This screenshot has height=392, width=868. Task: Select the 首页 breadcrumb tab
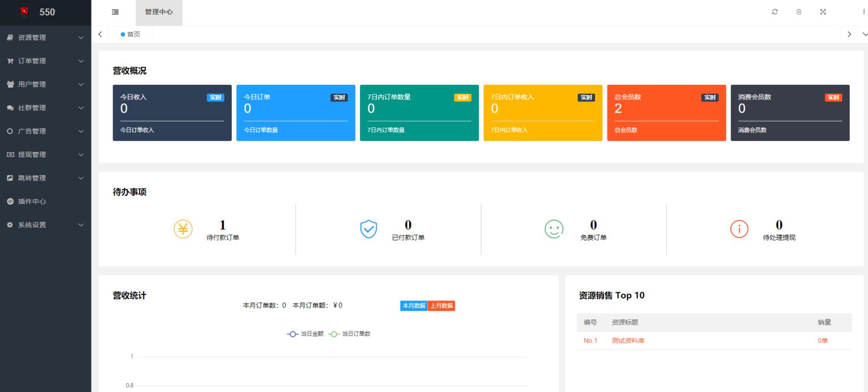point(132,34)
